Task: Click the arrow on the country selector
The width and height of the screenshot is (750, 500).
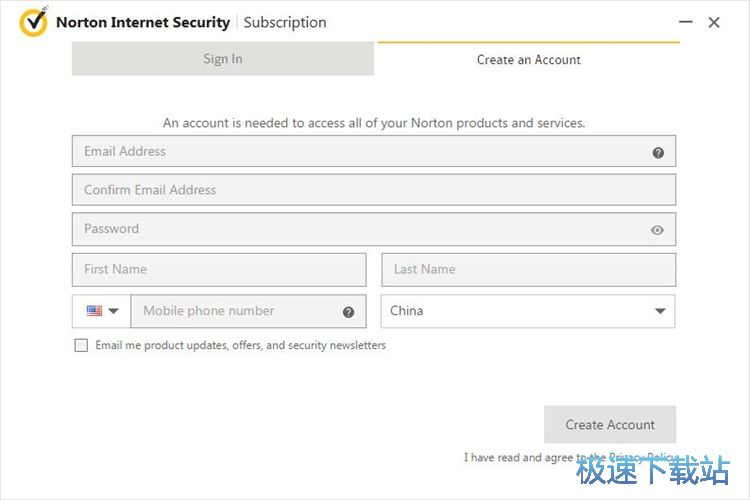Action: click(660, 311)
